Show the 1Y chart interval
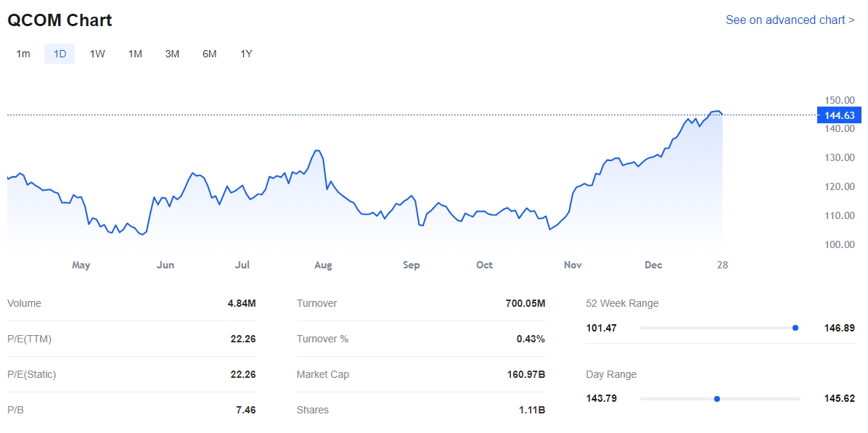Viewport: 868px width, 433px height. 246,54
